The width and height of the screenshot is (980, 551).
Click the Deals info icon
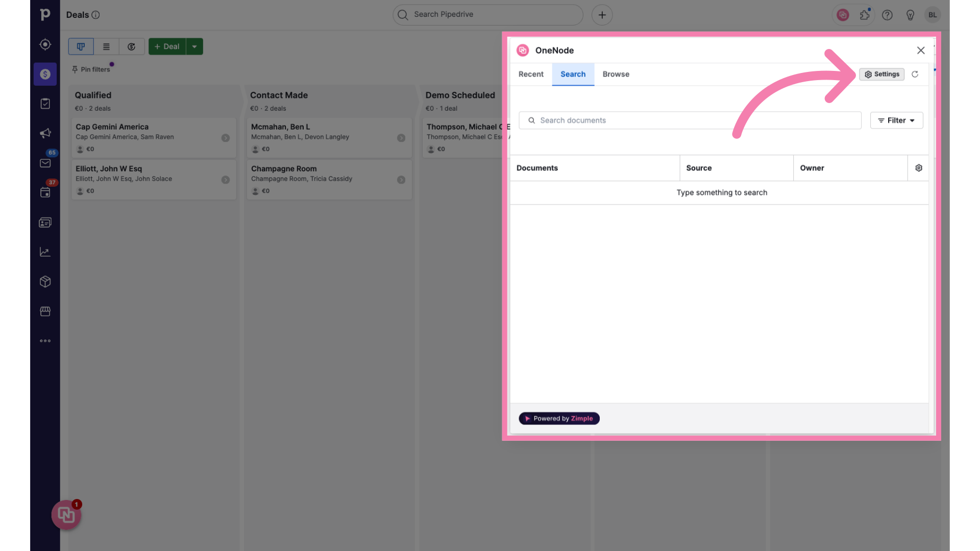click(95, 15)
